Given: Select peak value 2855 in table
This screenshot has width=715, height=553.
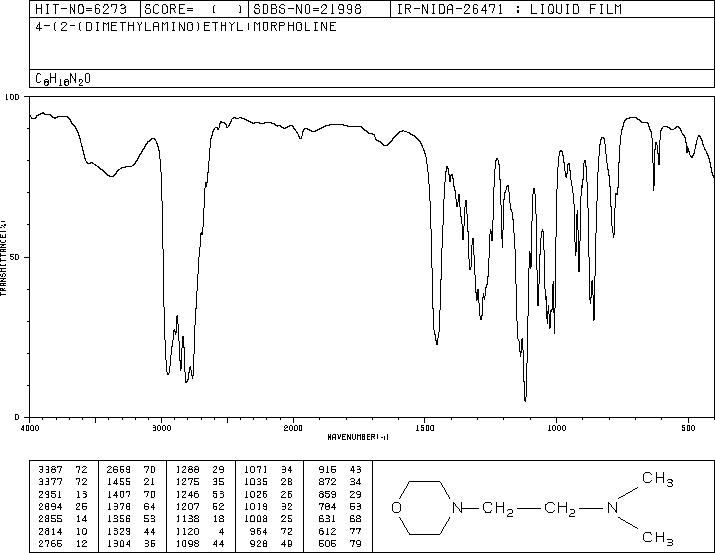Looking at the screenshot, I should (x=50, y=519).
